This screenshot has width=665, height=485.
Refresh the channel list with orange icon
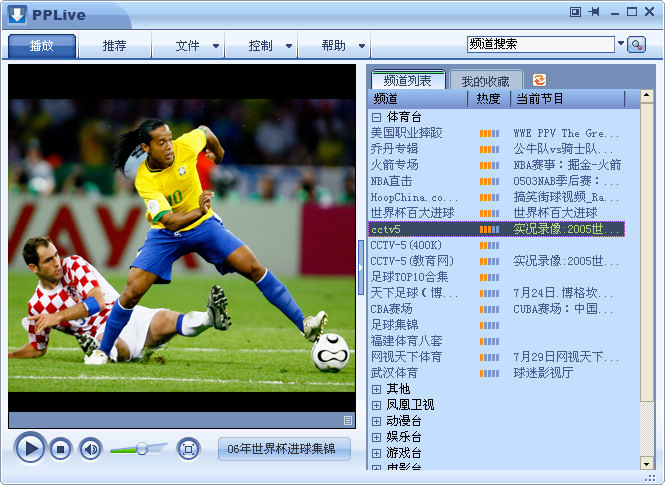coord(539,80)
